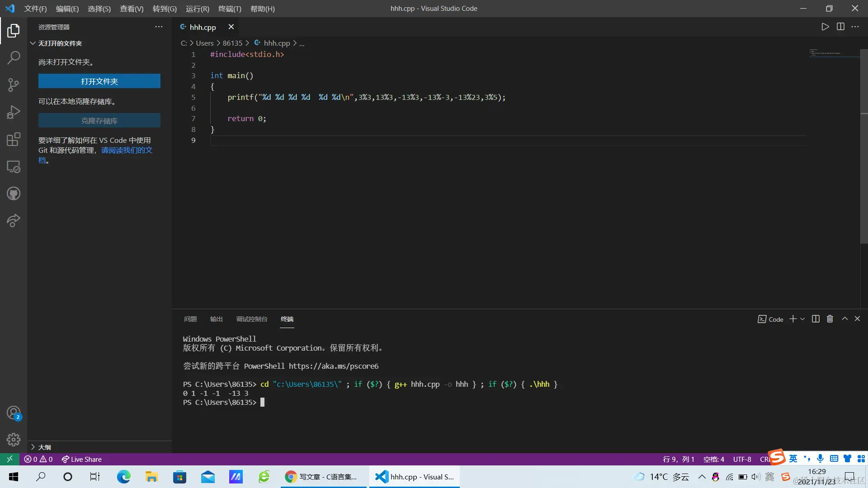Click the Run Code play button
This screenshot has width=868, height=488.
click(x=825, y=27)
